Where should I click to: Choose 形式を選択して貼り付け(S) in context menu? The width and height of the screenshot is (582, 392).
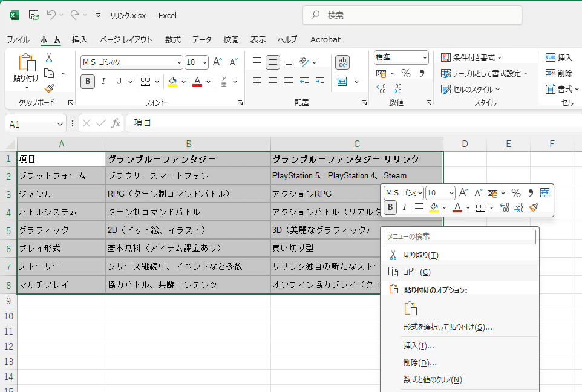click(460, 327)
